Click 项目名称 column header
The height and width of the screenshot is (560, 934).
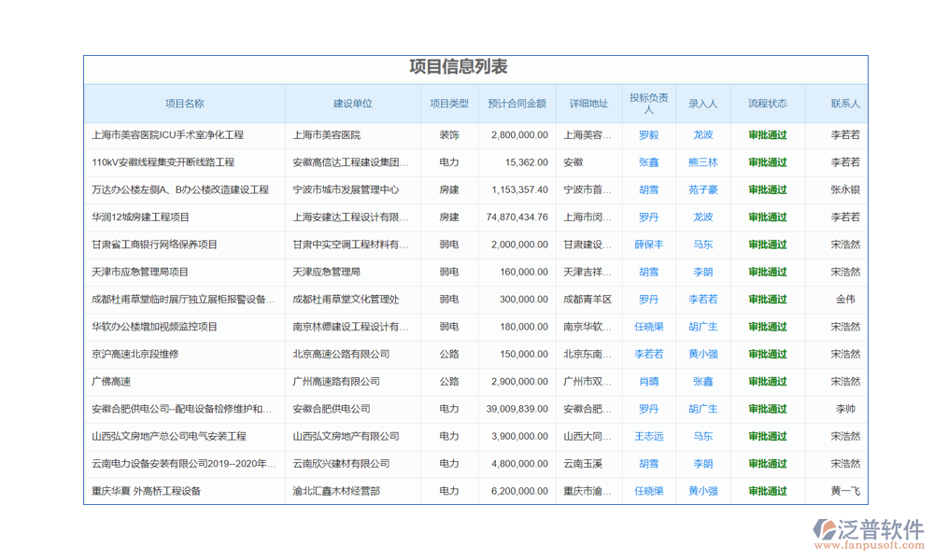click(184, 104)
